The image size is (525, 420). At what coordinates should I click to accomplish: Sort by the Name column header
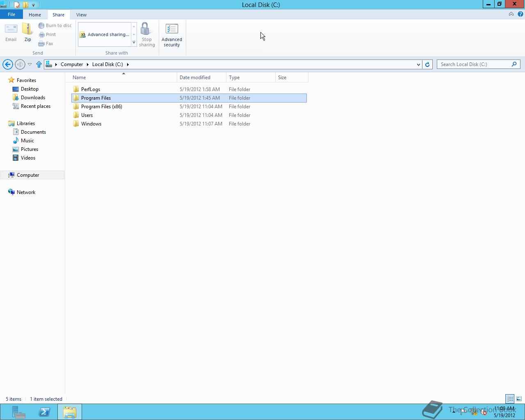[123, 78]
